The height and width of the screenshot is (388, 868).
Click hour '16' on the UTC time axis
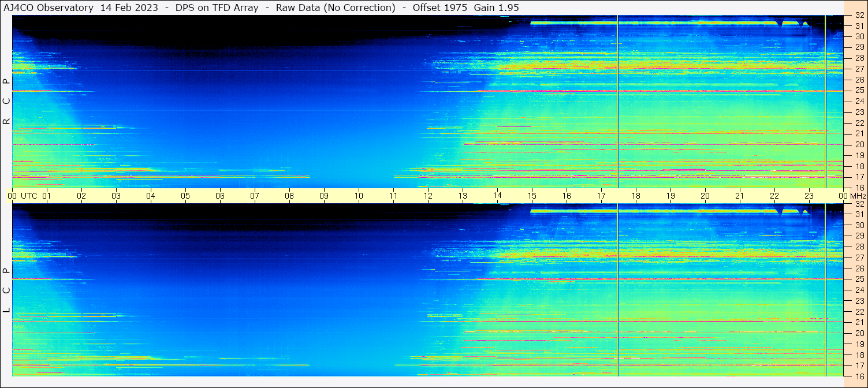tap(567, 196)
